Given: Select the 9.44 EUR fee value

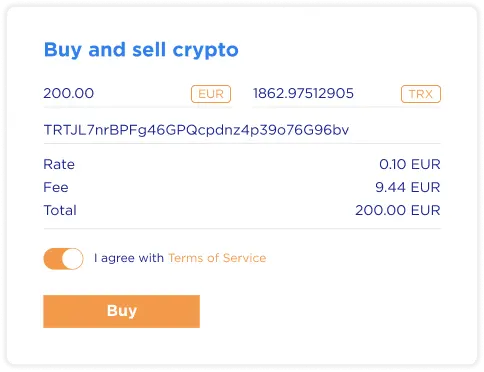Looking at the screenshot, I should (408, 187).
